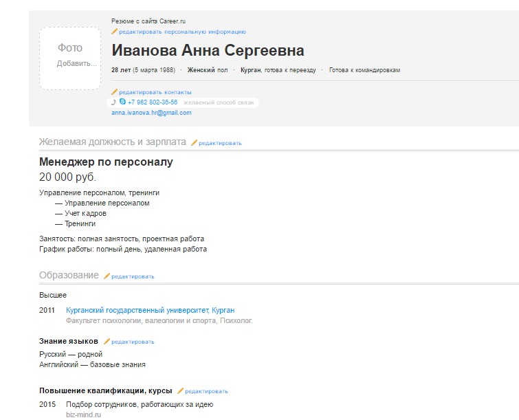Image resolution: width=519 pixels, height=420 pixels.
Task: Add a photo via the Фото placeholder
Action: click(70, 58)
